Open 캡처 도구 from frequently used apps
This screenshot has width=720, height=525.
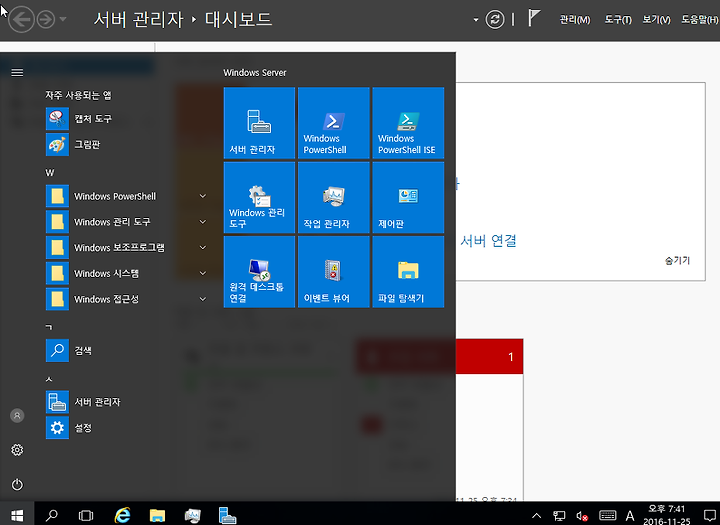coord(126,119)
